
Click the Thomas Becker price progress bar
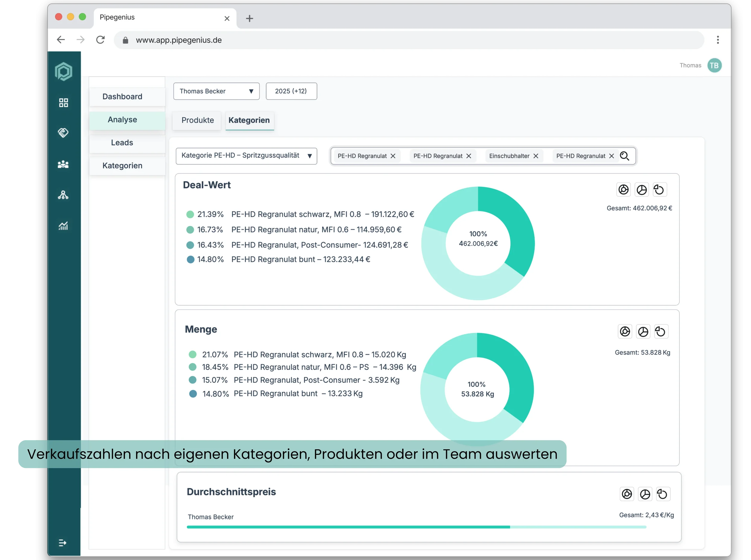[416, 527]
